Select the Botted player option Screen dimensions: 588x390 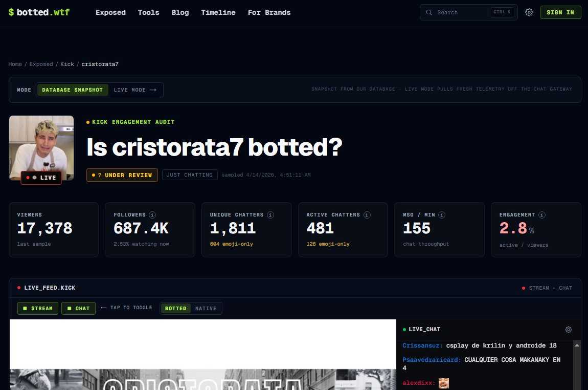tap(175, 309)
